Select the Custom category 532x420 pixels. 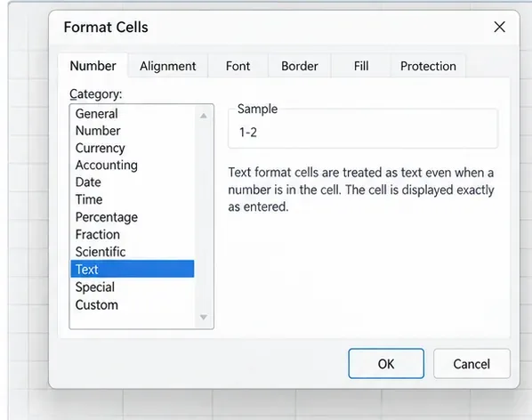(133, 304)
